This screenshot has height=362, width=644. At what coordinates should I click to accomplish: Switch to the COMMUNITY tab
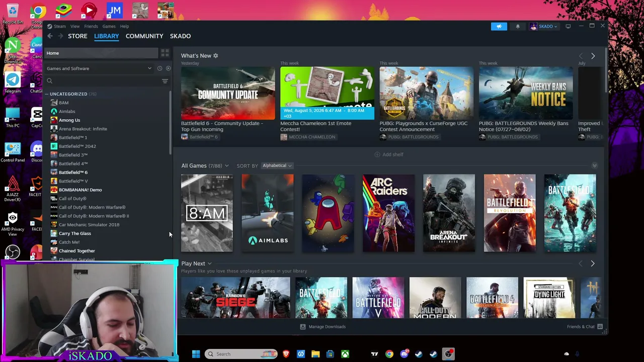pyautogui.click(x=144, y=36)
